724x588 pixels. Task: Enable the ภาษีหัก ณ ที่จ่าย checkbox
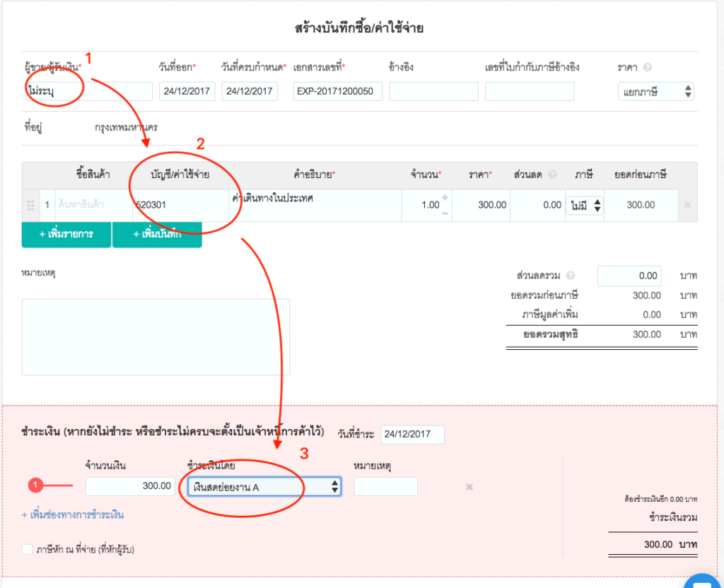[26, 549]
